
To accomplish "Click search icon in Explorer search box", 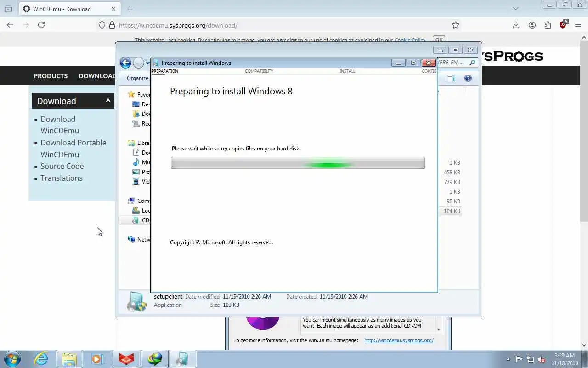I will [x=472, y=63].
